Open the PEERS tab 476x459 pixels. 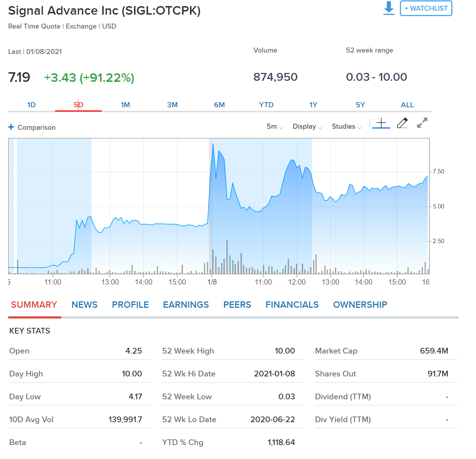(237, 305)
